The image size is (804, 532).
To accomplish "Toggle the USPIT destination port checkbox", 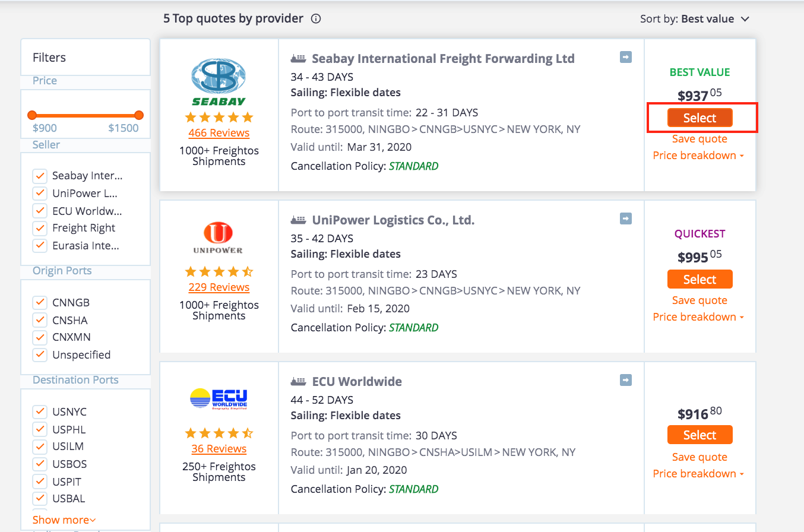I will [40, 482].
